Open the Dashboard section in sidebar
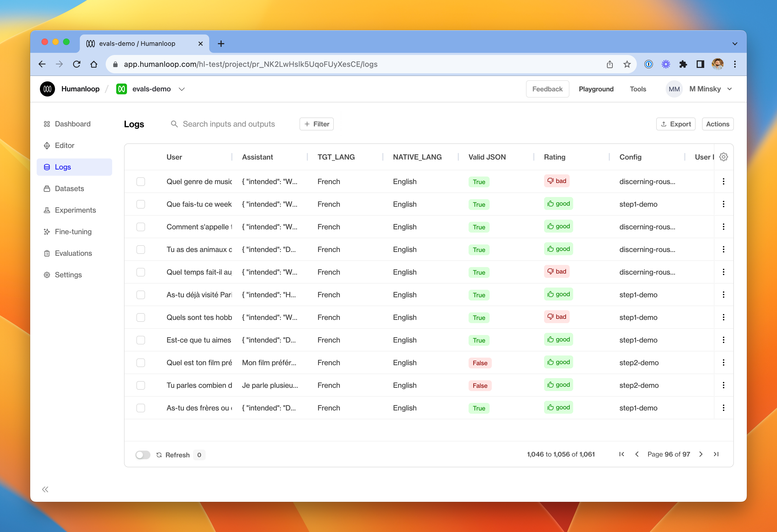Screen dimensions: 777x532 click(72, 124)
